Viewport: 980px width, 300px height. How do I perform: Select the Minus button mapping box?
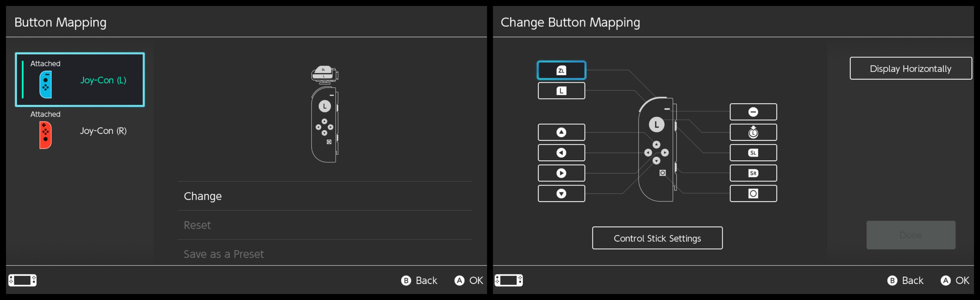(x=753, y=112)
